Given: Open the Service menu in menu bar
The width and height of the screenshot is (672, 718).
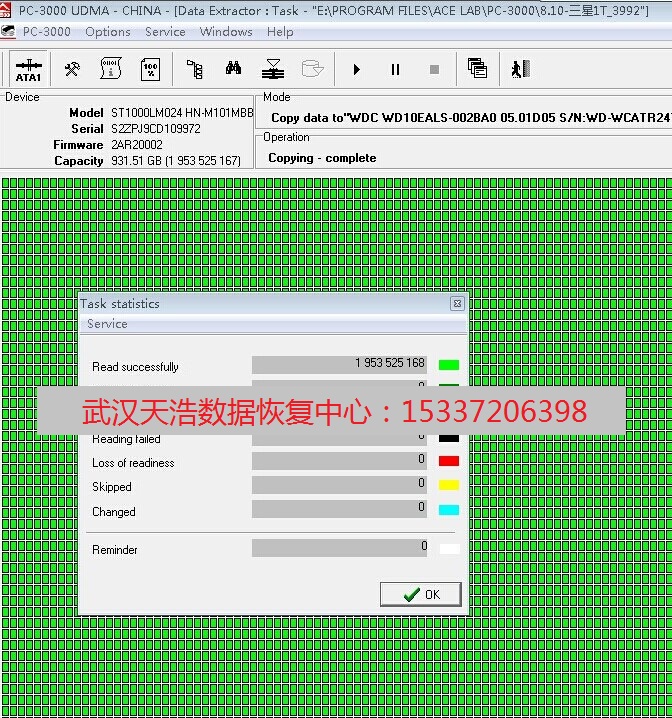Looking at the screenshot, I should (x=165, y=32).
